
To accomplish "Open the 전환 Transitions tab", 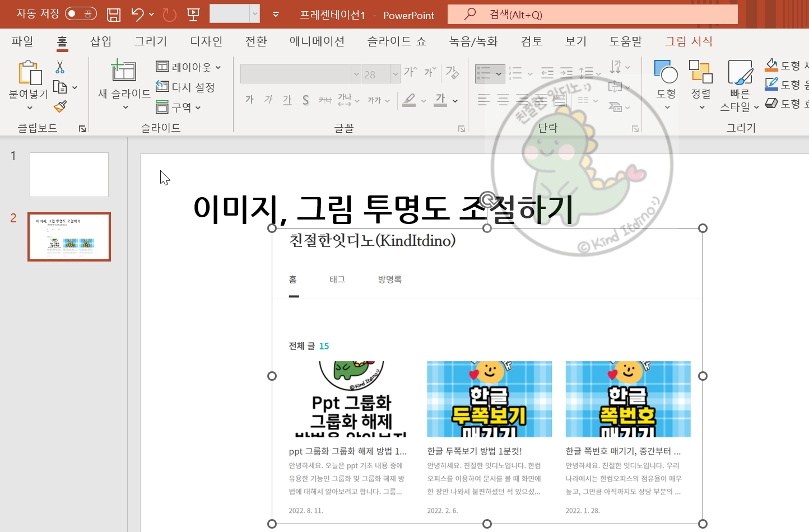I will [256, 41].
